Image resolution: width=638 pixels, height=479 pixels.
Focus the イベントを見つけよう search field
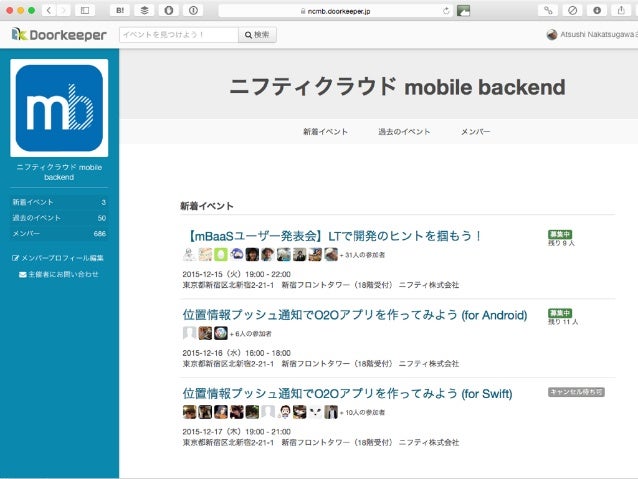tap(179, 35)
